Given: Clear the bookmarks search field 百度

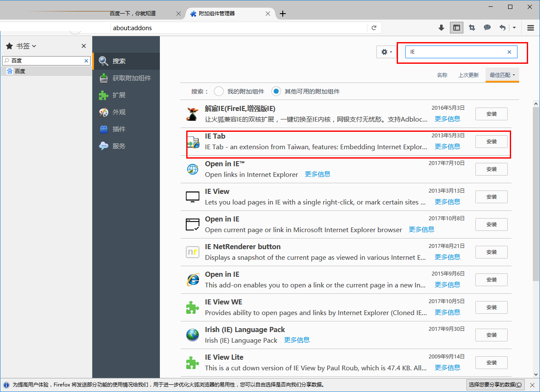Looking at the screenshot, I should tap(86, 61).
